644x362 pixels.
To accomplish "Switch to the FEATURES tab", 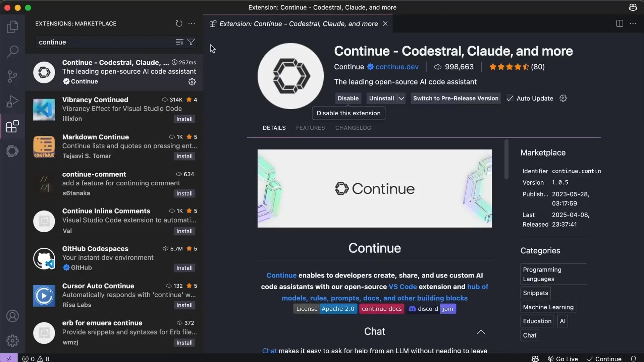I will click(x=310, y=128).
